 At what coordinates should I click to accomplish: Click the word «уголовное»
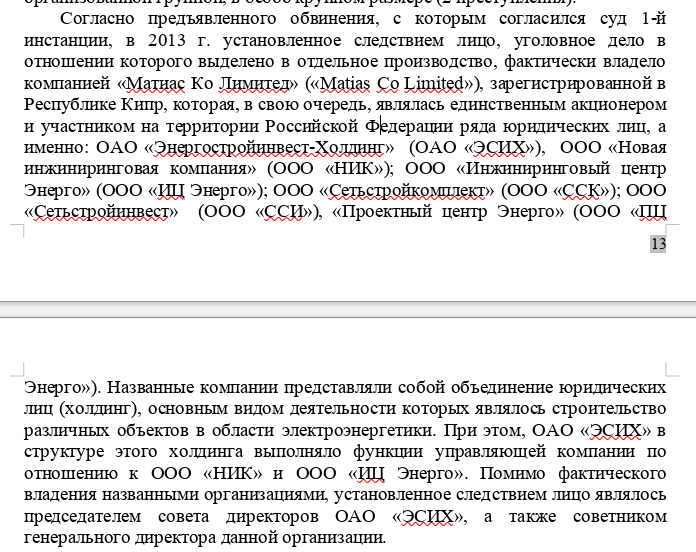coord(554,40)
